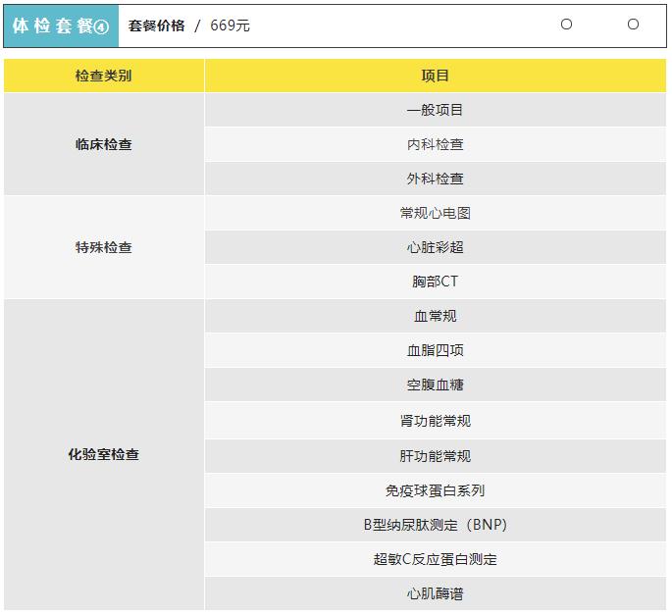Select the 特殊检查 category cell

[103, 247]
